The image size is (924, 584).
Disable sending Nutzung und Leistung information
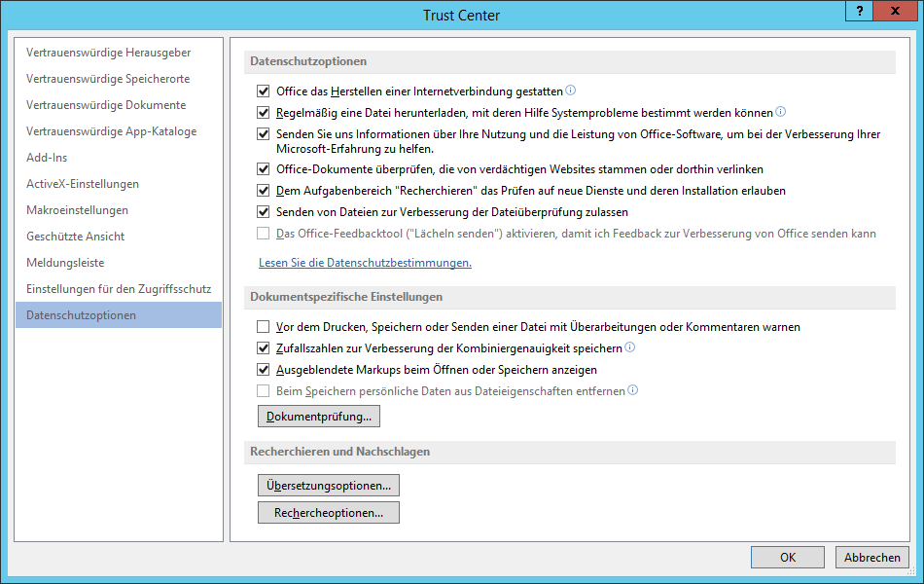coord(263,134)
